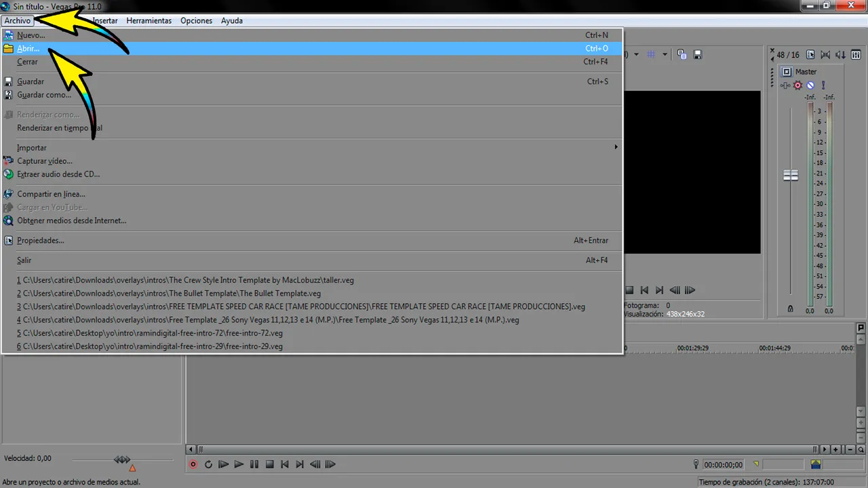Click the playback rate Velocidad slider

click(122, 460)
